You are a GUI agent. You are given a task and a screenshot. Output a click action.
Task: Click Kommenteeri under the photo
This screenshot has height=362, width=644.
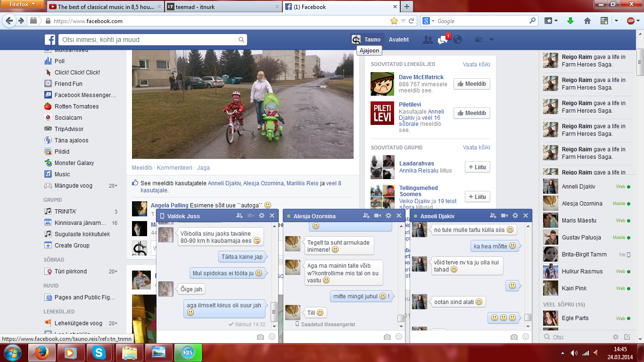point(174,168)
